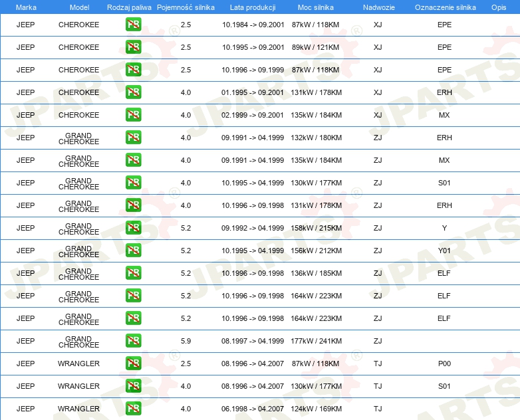Click the date range 06.1998 -> 04.2007
Image resolution: width=520 pixels, height=420 pixels.
253,409
